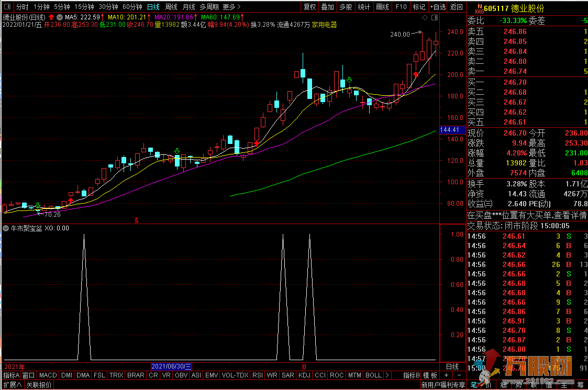
Task: Switch to 5分钟 period
Action: pos(62,7)
